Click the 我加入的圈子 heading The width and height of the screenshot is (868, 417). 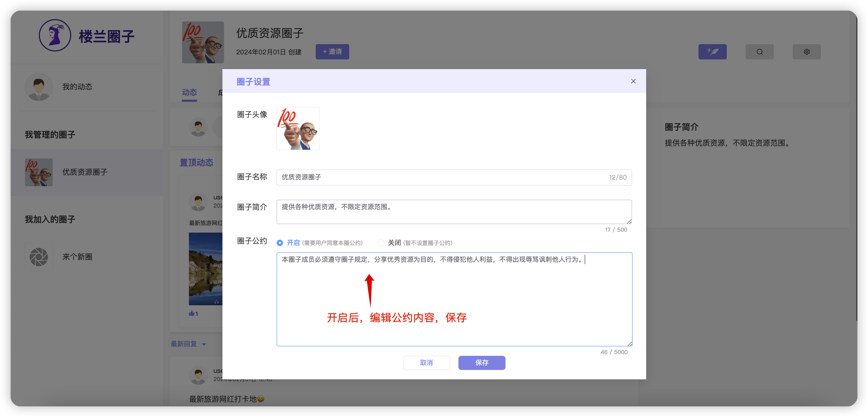click(50, 220)
